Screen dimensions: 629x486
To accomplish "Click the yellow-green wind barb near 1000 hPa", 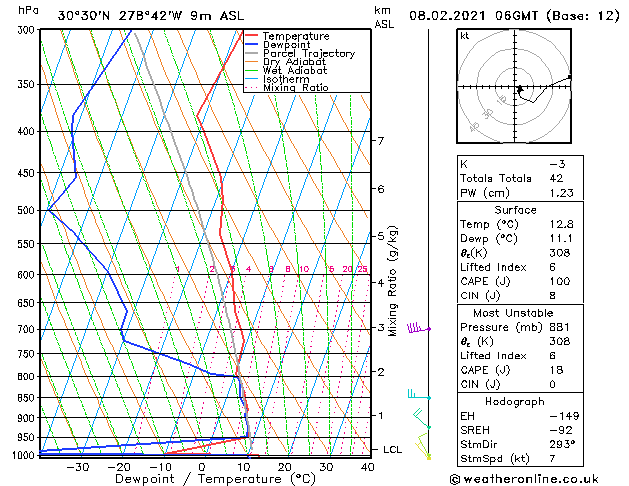I will (x=424, y=446).
